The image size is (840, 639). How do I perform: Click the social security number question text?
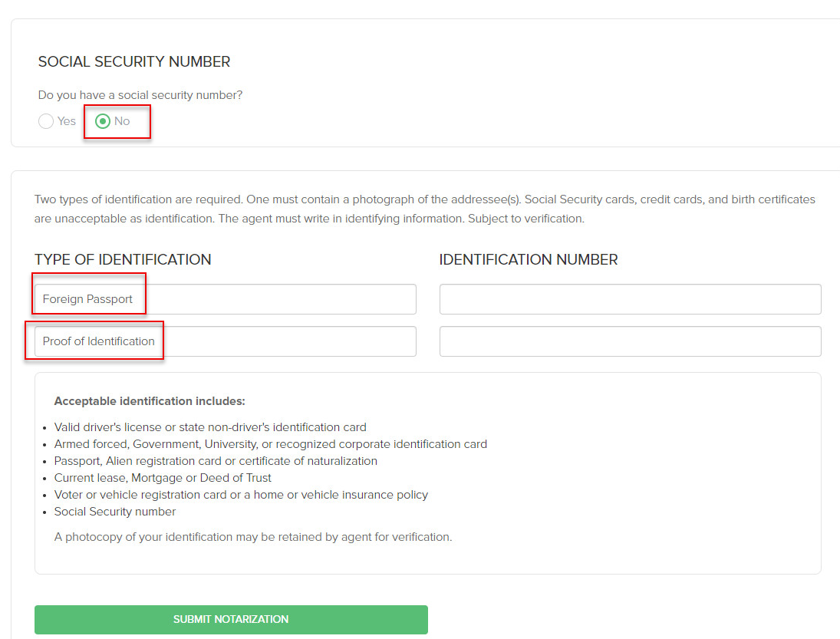click(x=140, y=95)
